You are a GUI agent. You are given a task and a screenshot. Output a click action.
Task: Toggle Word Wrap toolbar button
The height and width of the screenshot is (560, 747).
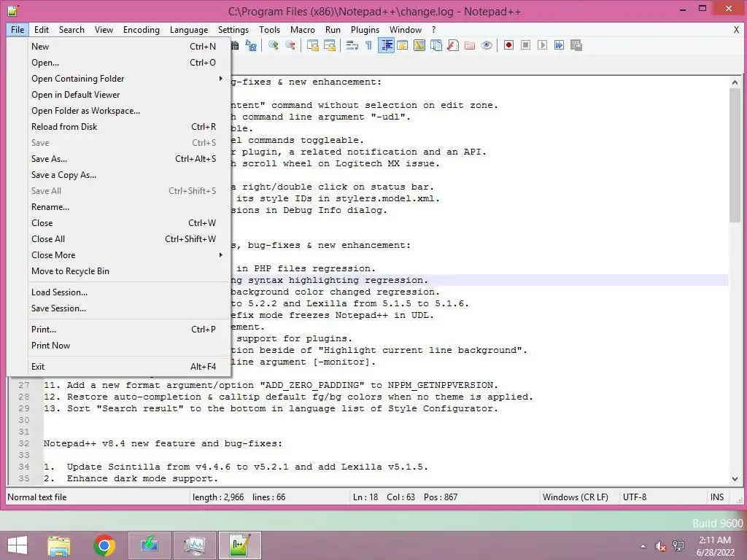352,45
